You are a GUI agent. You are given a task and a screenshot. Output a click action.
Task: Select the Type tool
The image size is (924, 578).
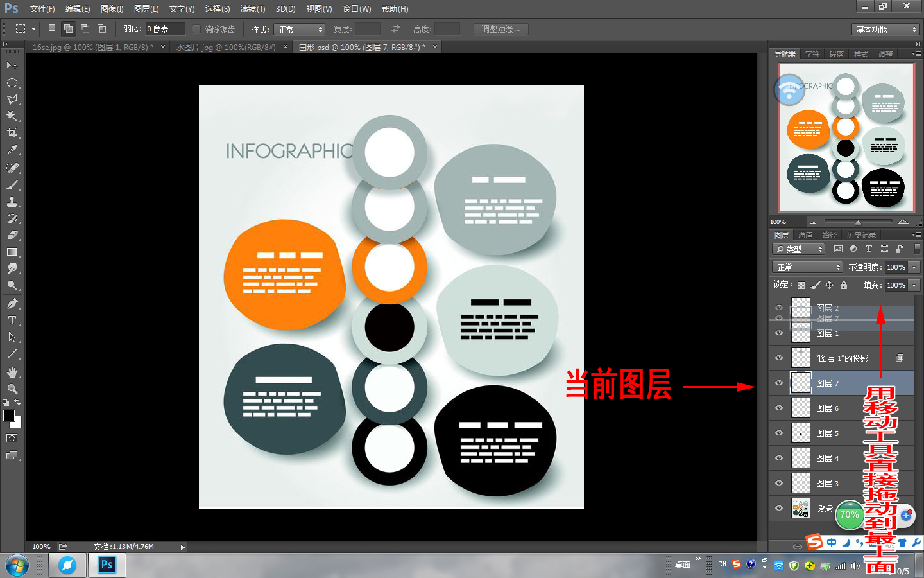tap(12, 320)
